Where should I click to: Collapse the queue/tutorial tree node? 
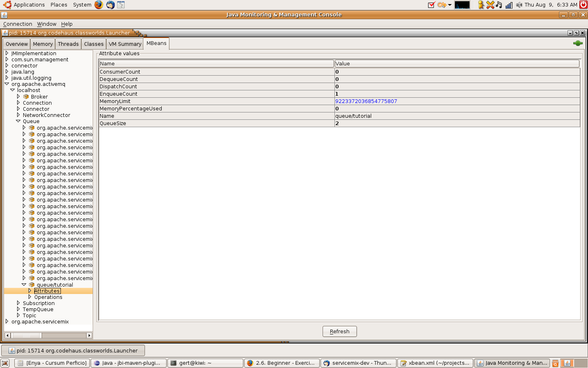click(24, 285)
